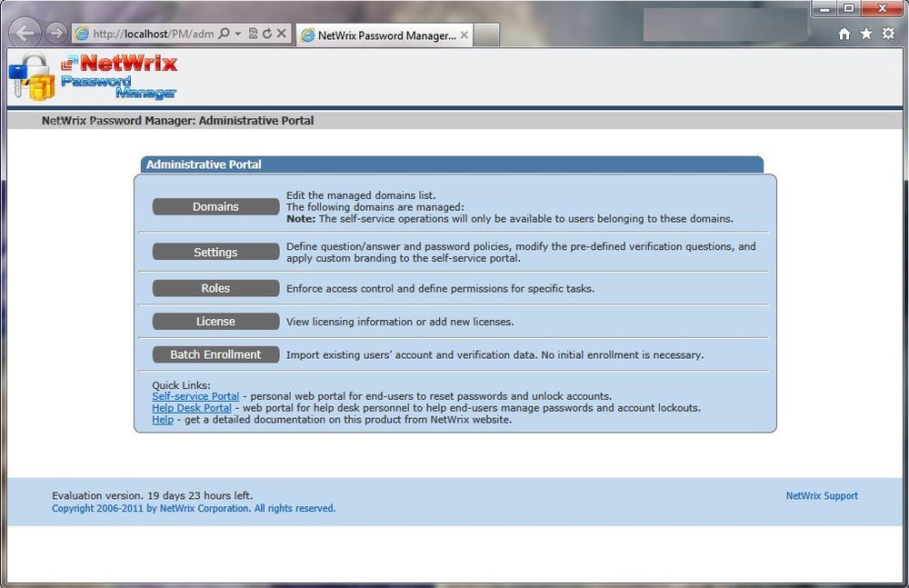Click the Settings button

pos(215,253)
